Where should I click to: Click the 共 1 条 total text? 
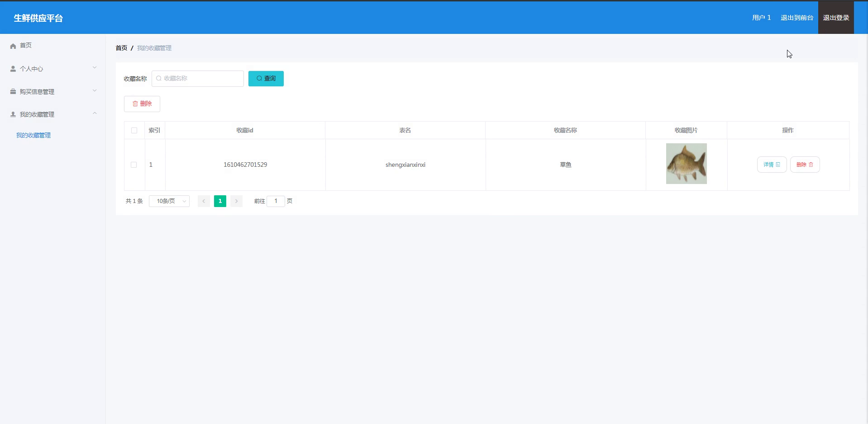134,201
